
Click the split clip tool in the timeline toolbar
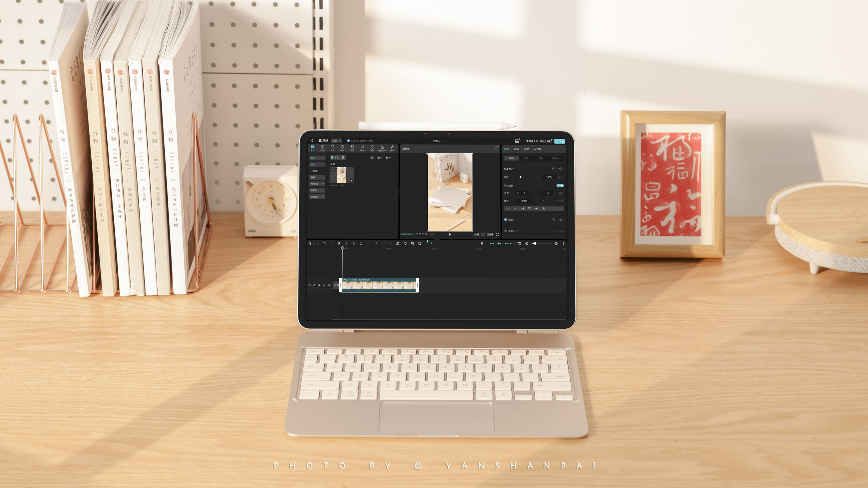339,243
